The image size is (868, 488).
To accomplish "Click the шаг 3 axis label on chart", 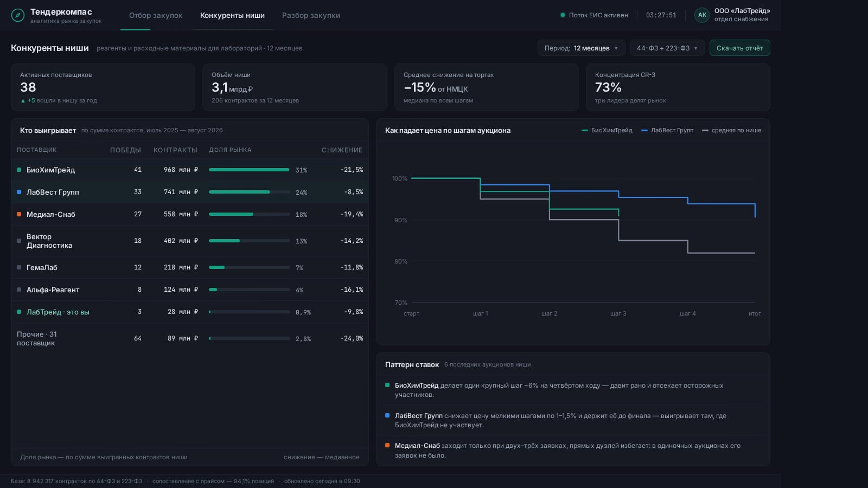I will coord(618,313).
